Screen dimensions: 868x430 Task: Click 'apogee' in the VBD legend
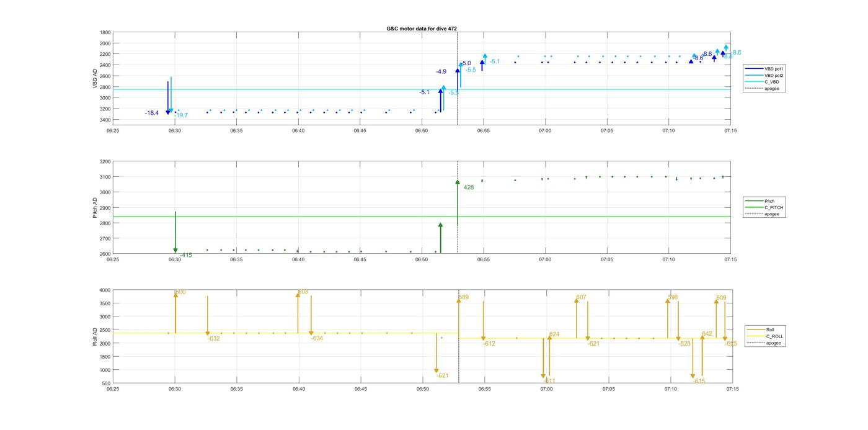[771, 88]
